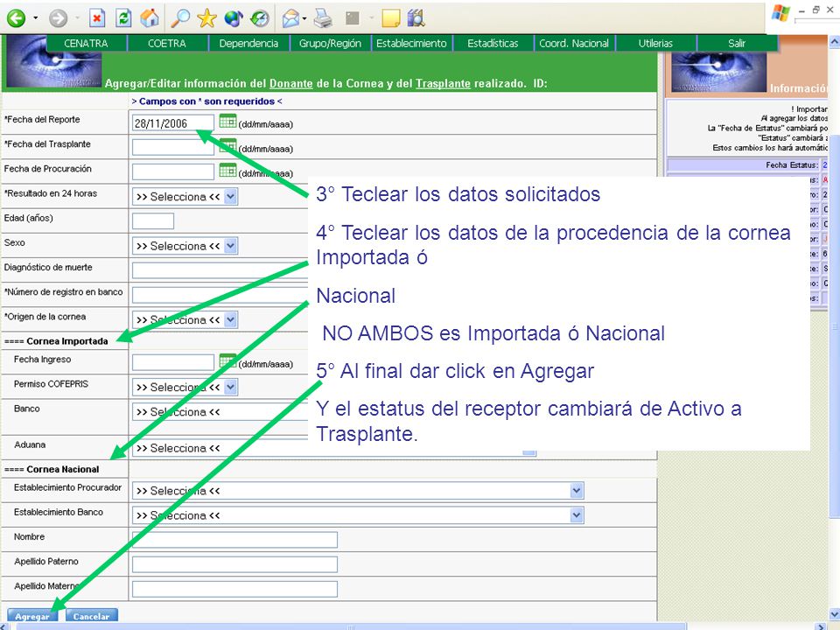Stop page loading with the red X icon

97,18
